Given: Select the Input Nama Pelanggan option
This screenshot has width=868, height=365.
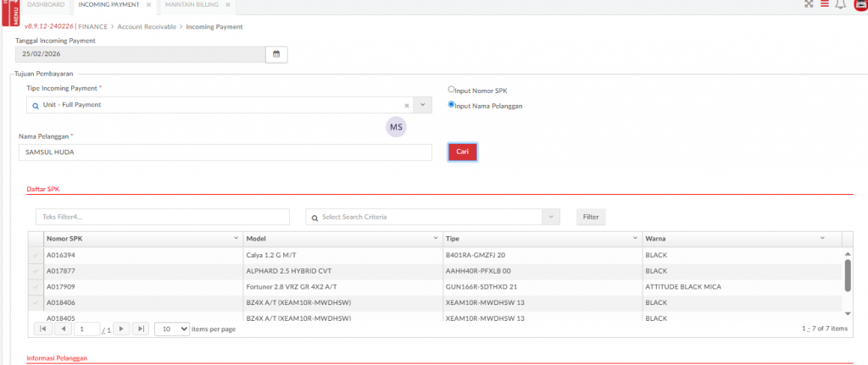Looking at the screenshot, I should 451,104.
